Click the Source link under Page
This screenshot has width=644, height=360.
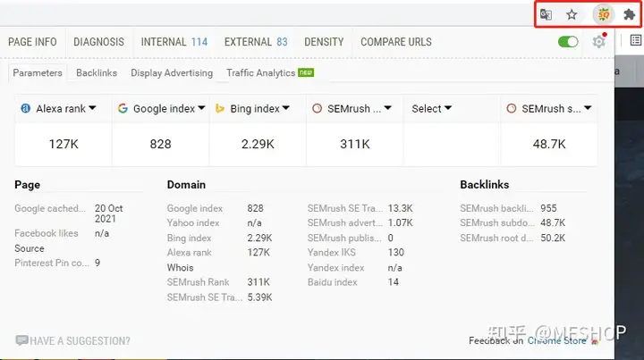coord(30,248)
